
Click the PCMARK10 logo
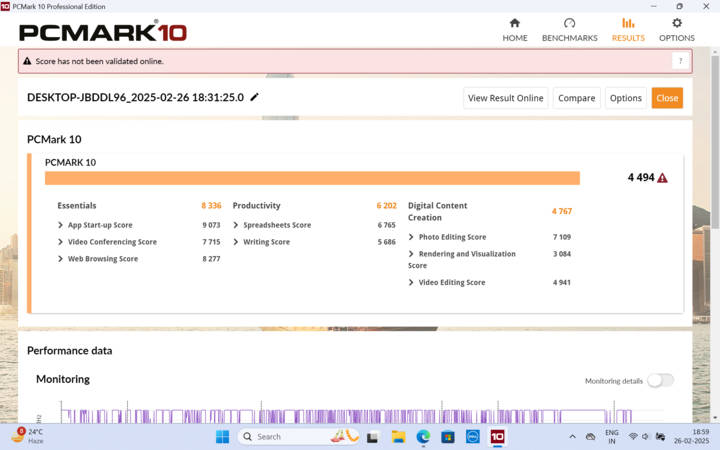(103, 32)
